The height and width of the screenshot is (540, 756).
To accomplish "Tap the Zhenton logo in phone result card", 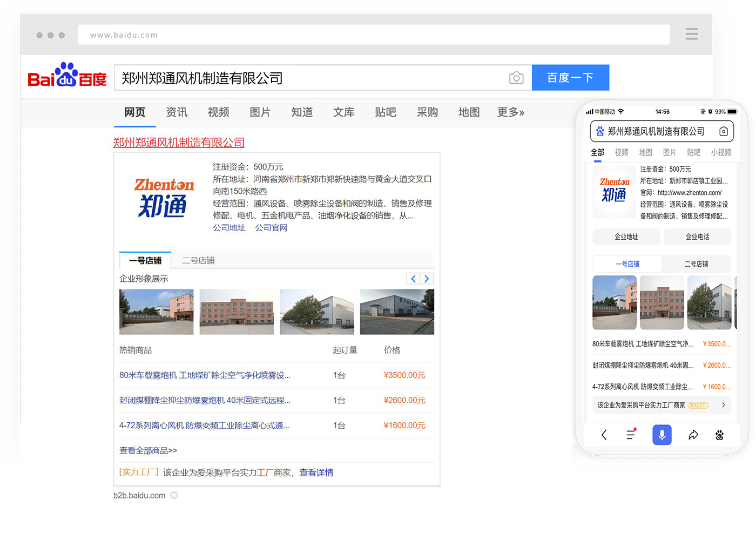I will pos(615,192).
